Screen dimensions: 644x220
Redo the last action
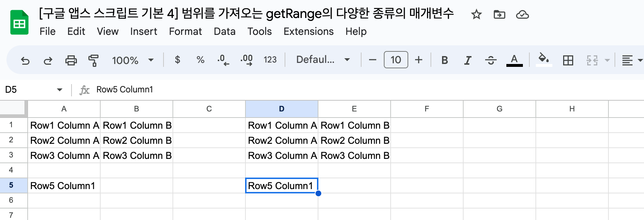(x=48, y=60)
